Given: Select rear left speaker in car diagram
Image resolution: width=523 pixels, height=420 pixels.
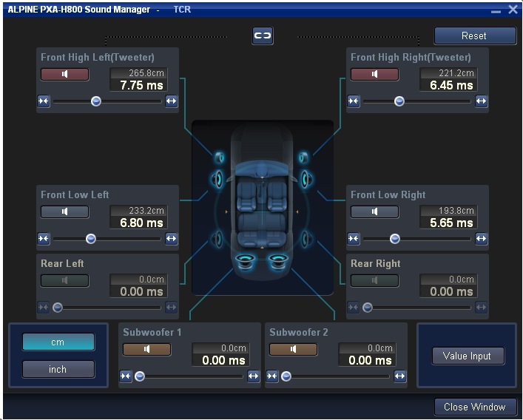Looking at the screenshot, I should click(x=217, y=239).
